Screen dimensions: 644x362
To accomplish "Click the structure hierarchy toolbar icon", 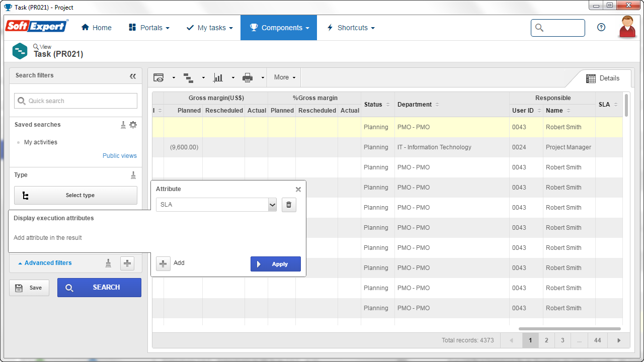I will click(189, 77).
